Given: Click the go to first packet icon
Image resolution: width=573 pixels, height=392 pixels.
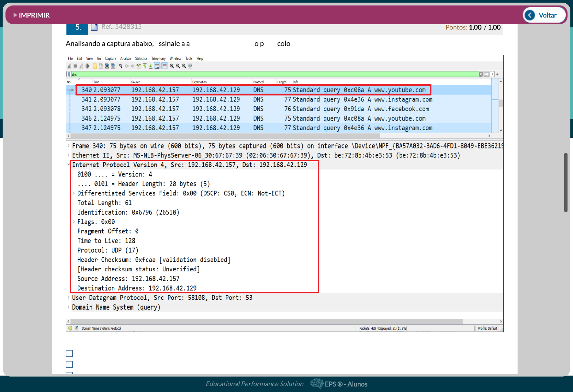Looking at the screenshot, I should click(x=145, y=66).
